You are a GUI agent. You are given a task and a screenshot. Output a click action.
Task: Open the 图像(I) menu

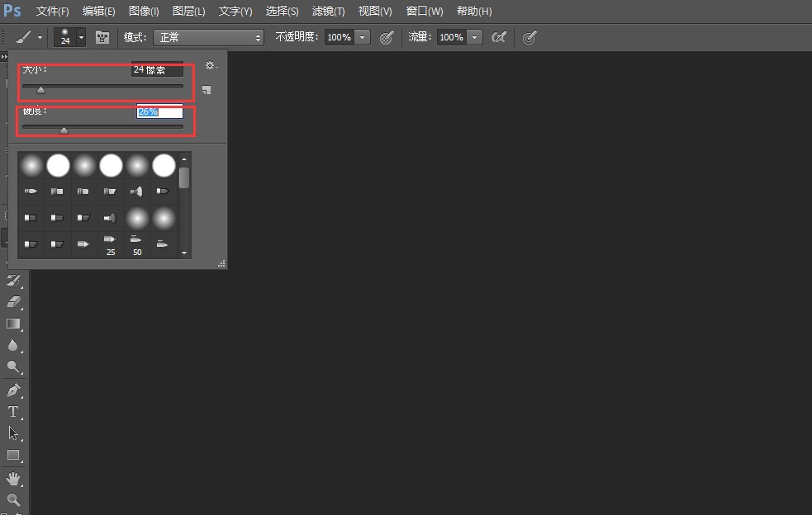[x=144, y=11]
